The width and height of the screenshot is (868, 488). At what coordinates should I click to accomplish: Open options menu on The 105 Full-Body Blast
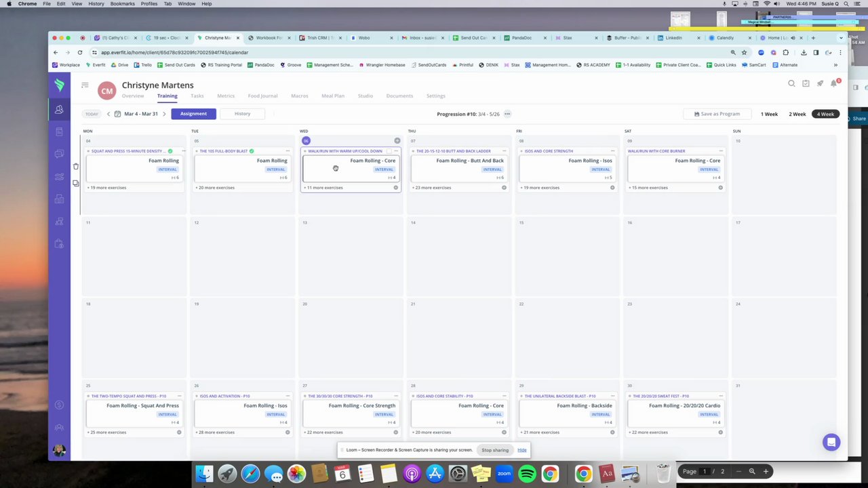(x=289, y=151)
